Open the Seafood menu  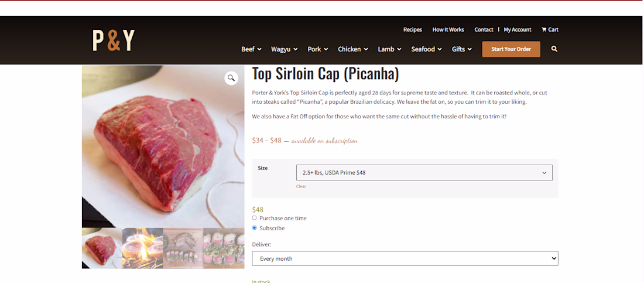coord(426,49)
